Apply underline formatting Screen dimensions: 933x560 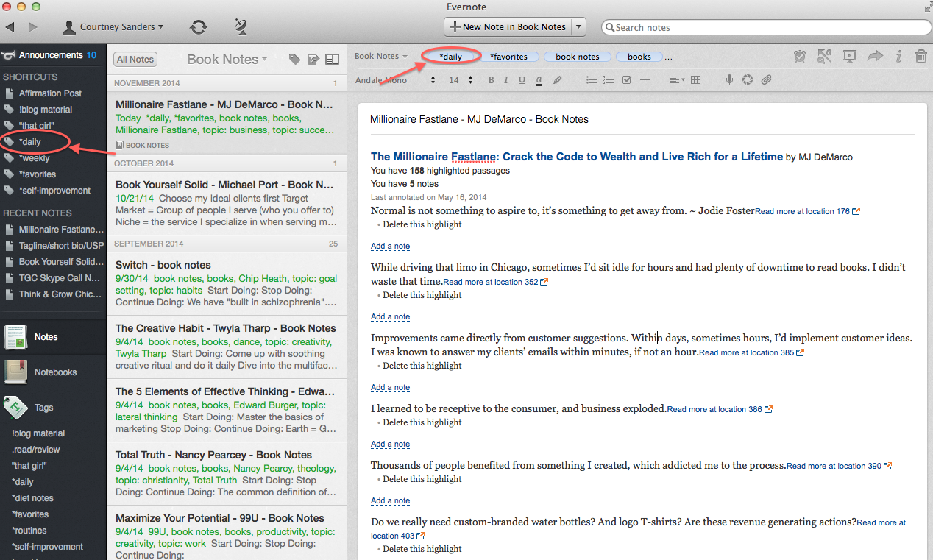pyautogui.click(x=522, y=80)
